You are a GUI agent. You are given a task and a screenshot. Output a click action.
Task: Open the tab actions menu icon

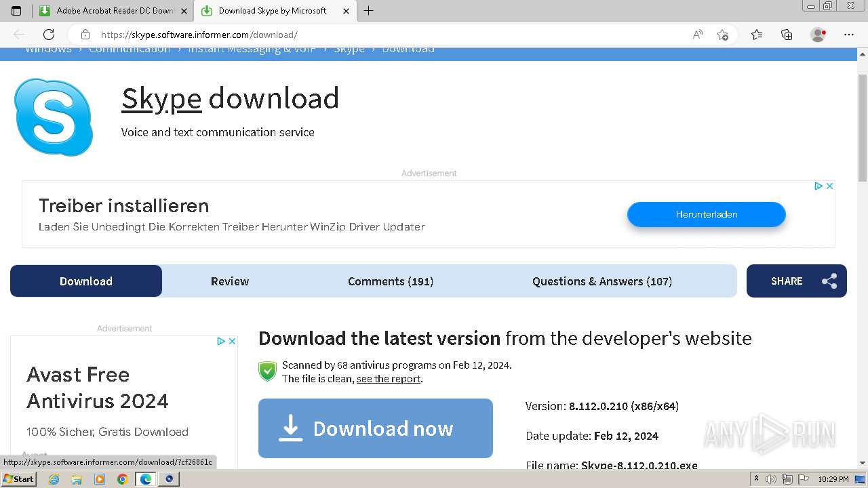pos(16,11)
